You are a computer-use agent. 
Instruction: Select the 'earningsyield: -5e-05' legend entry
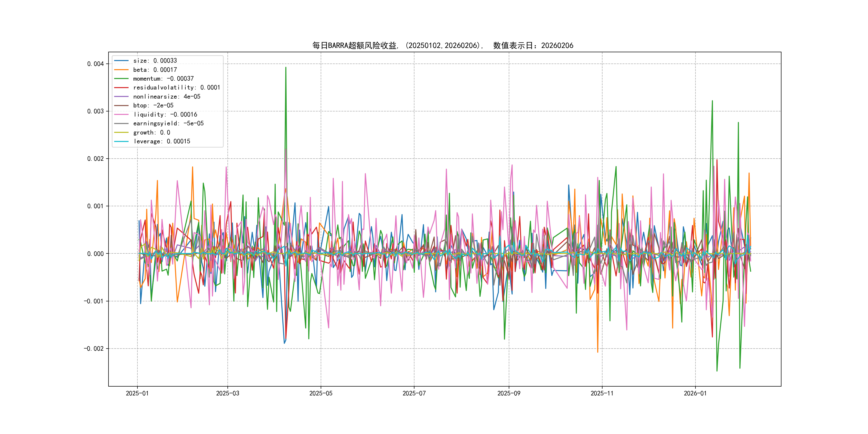pos(168,123)
